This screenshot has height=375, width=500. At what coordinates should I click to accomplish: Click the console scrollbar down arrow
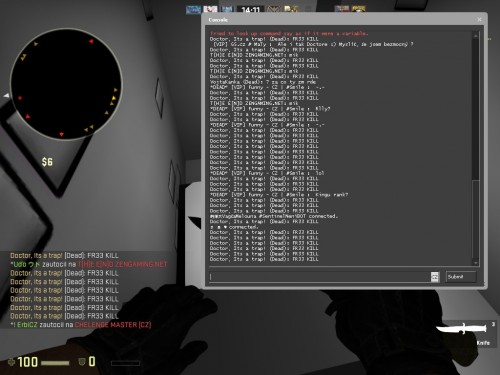tap(476, 263)
